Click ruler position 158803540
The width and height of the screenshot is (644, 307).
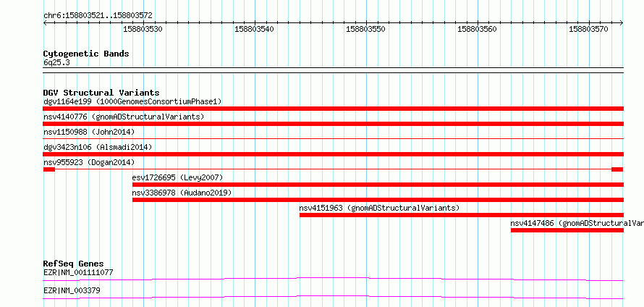[254, 29]
